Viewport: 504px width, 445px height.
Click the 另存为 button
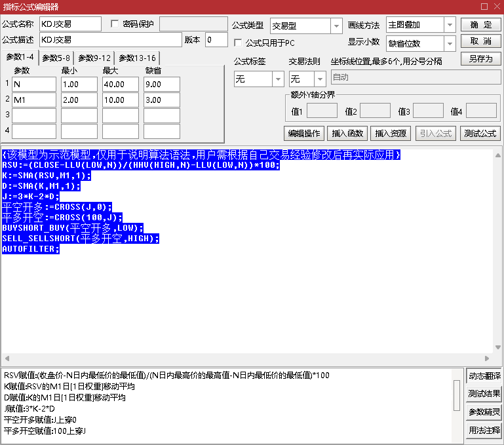coord(481,59)
